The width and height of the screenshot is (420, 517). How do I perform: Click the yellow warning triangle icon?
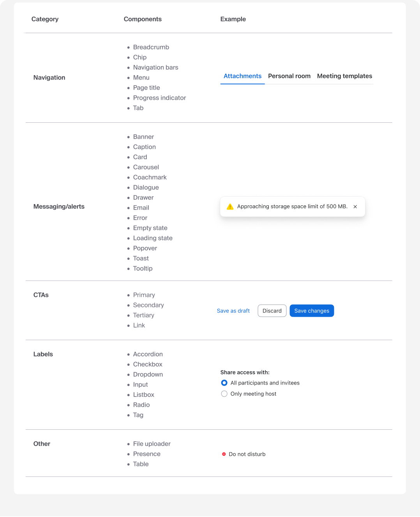(x=230, y=206)
